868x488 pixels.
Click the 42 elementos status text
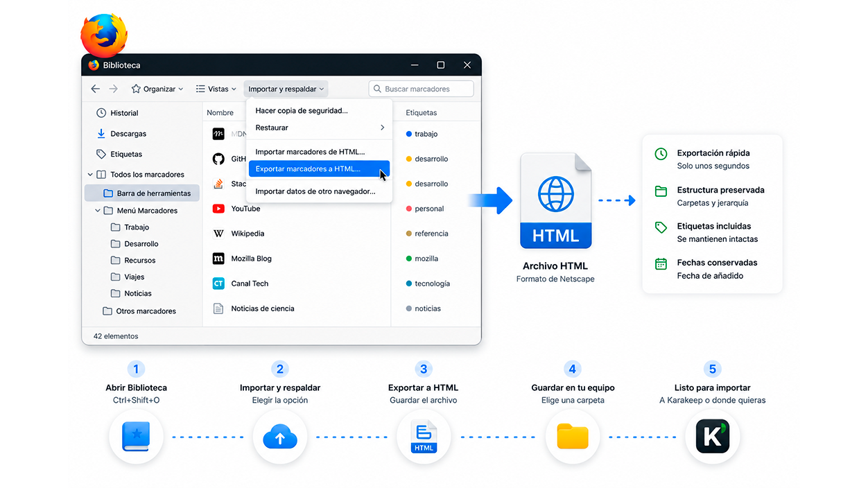coord(116,336)
